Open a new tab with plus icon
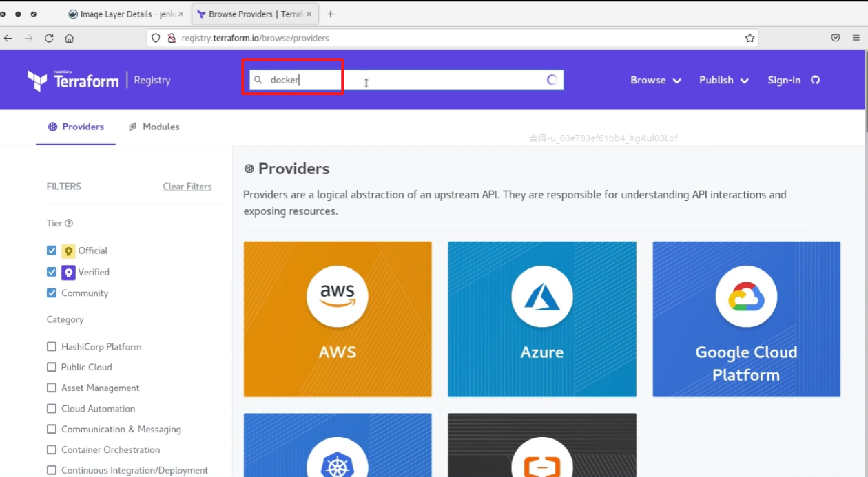 click(331, 14)
